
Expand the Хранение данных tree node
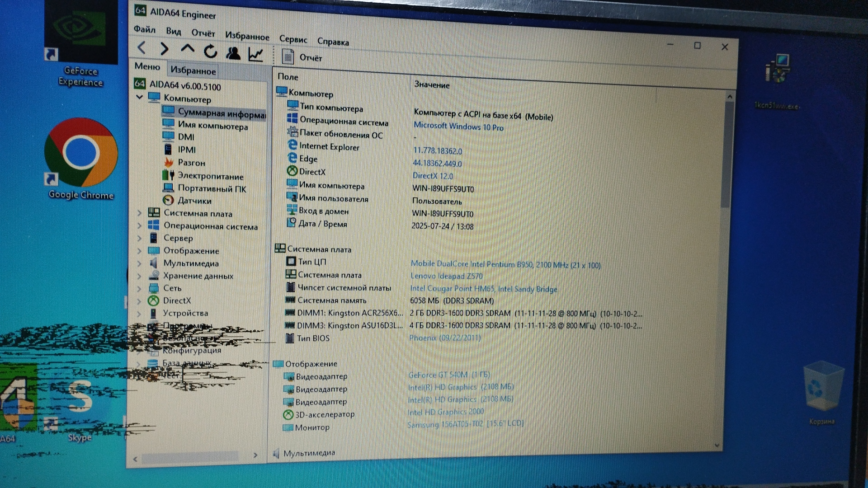coord(140,275)
